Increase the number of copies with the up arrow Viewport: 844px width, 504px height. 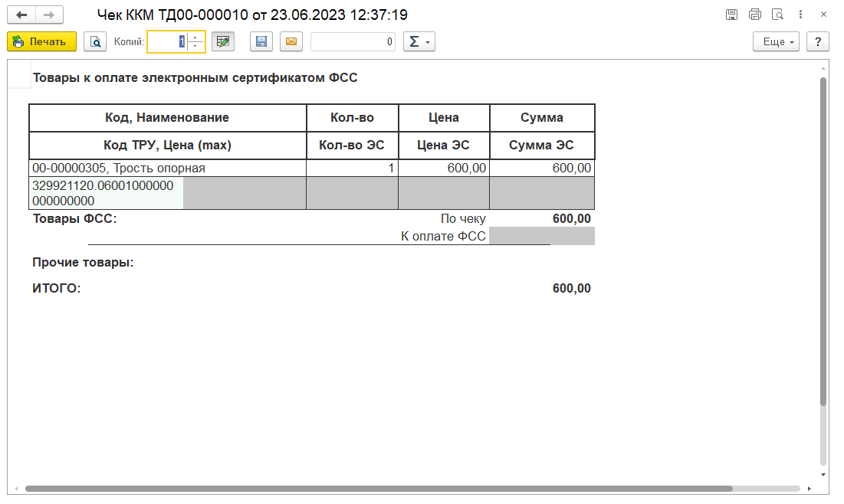195,37
